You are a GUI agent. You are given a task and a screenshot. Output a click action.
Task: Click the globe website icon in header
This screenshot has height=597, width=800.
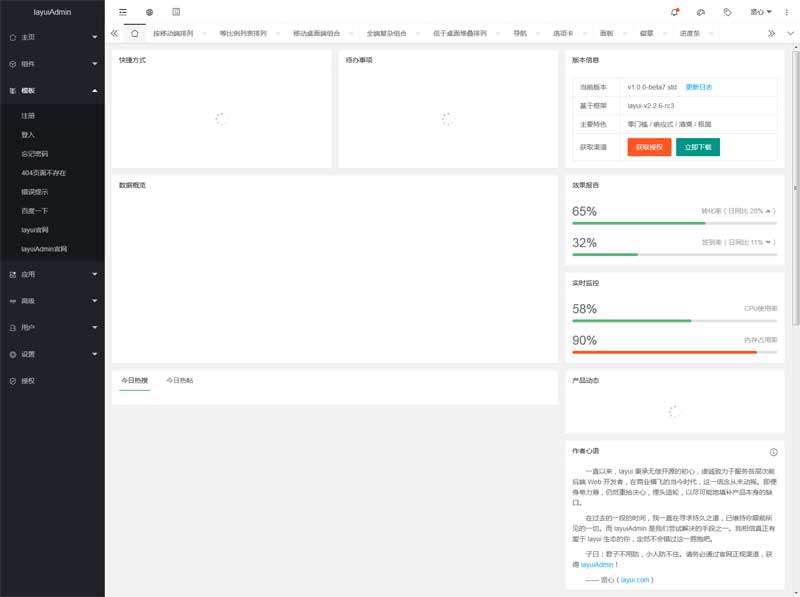point(149,12)
